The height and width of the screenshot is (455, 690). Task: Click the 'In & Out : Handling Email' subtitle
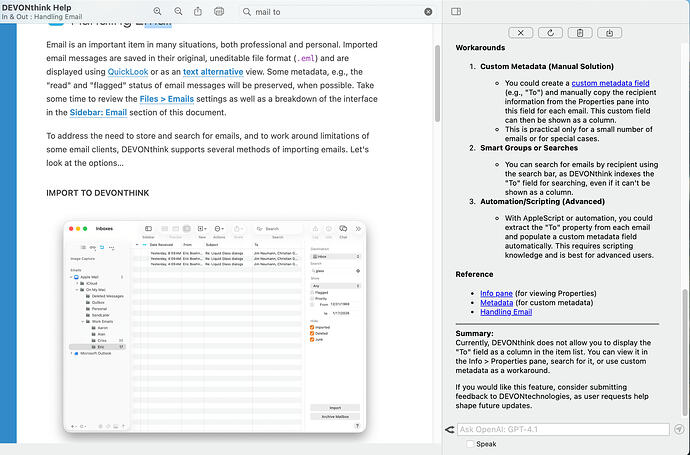click(42, 17)
